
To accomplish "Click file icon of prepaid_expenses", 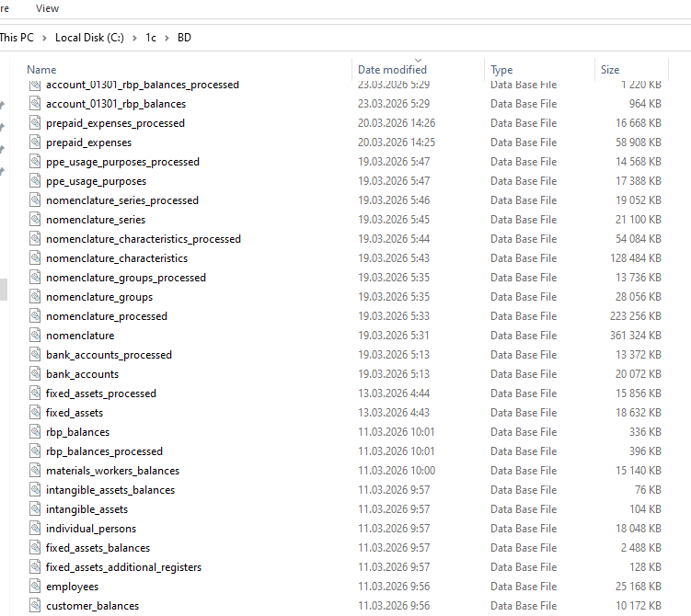I will [35, 143].
